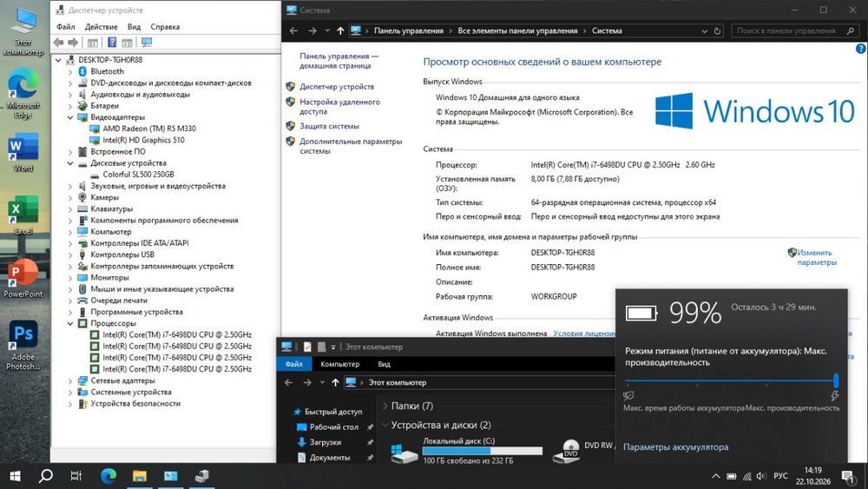Open Дополнительные параметры системы link

tap(351, 146)
